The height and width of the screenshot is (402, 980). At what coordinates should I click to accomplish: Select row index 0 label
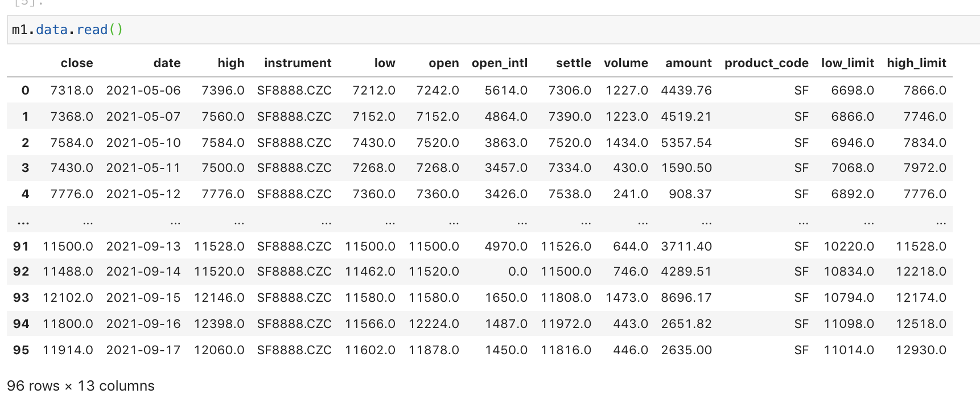click(x=25, y=91)
